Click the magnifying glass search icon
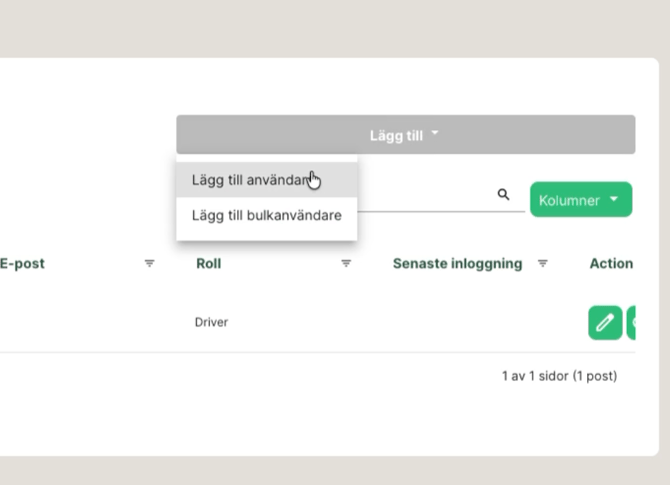 (504, 195)
